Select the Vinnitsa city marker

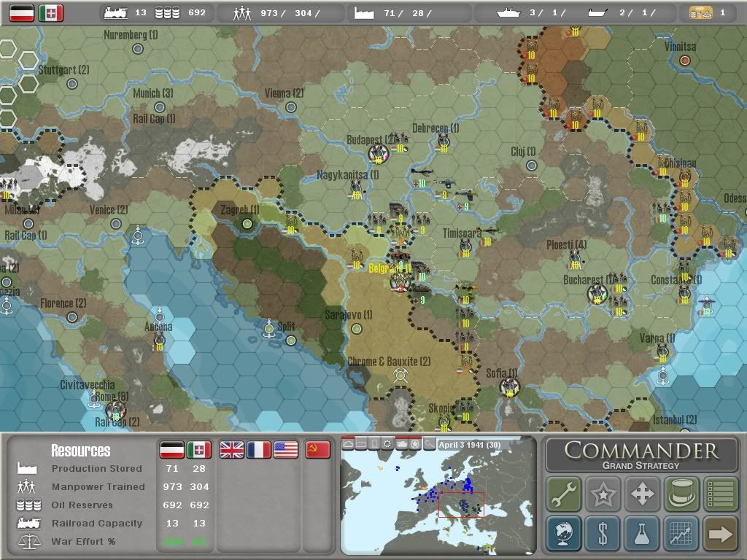tap(684, 61)
